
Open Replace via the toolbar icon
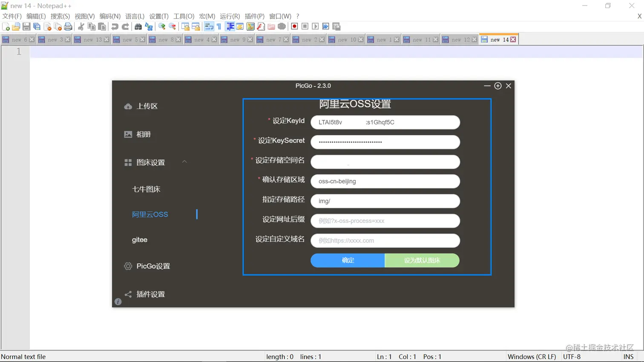(x=149, y=26)
